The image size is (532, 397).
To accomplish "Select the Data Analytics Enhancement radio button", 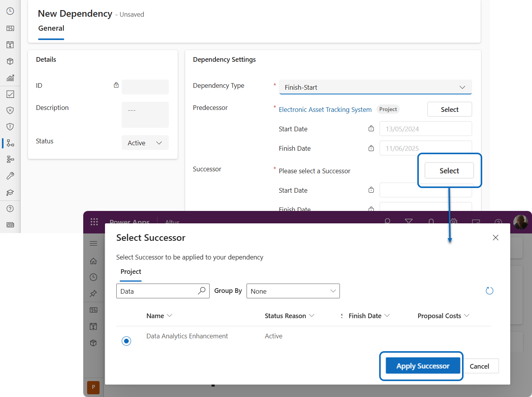I will (126, 341).
